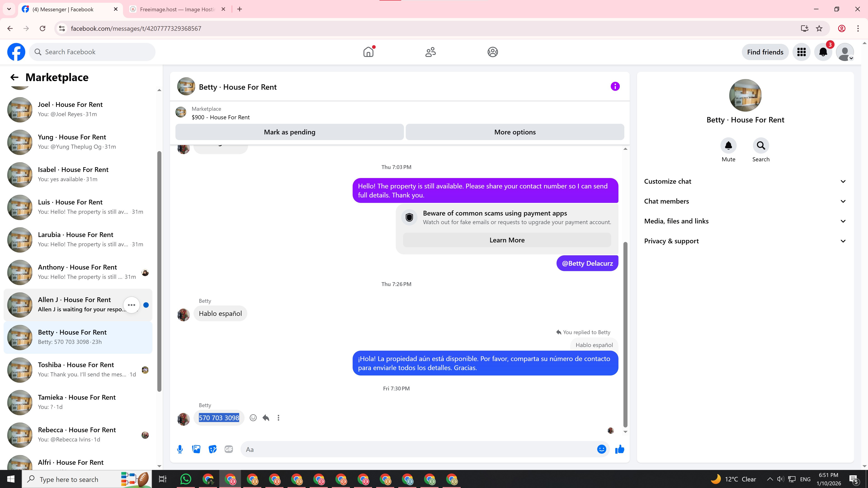
Task: Open the sticker picker icon
Action: point(212,449)
